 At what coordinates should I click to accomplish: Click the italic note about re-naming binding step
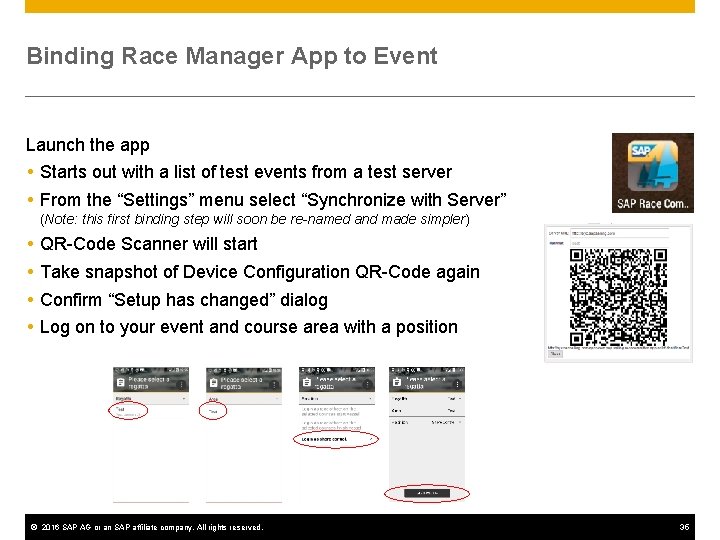click(255, 219)
